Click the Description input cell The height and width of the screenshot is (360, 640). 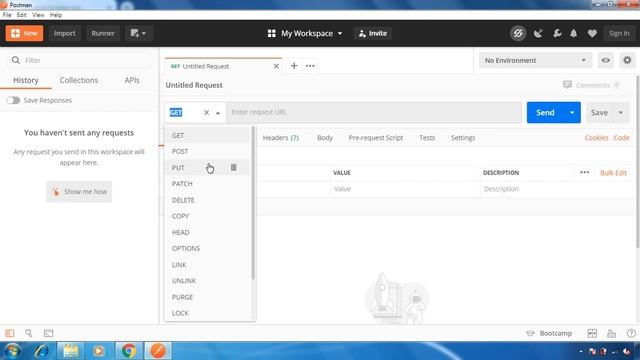click(x=557, y=189)
